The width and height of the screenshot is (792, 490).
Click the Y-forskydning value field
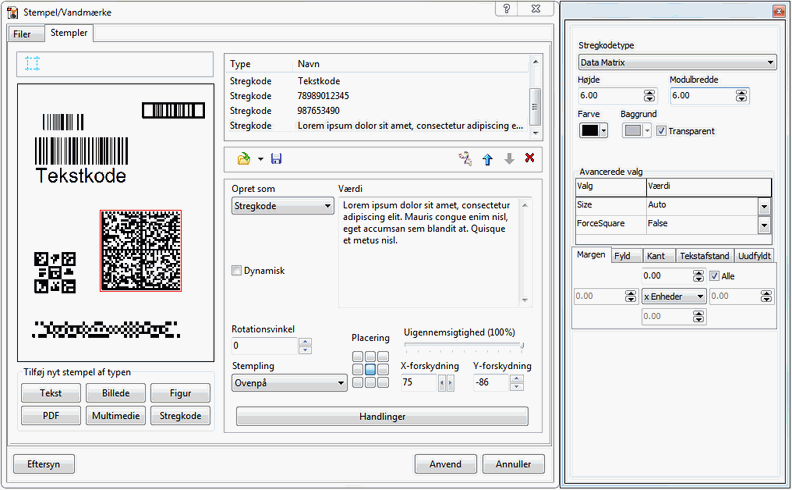coord(491,382)
